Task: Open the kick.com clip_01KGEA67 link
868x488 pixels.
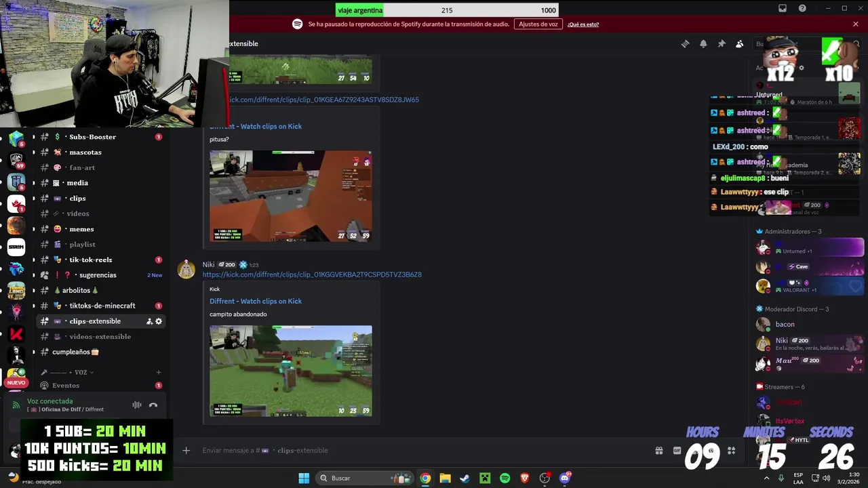Action: pos(323,100)
